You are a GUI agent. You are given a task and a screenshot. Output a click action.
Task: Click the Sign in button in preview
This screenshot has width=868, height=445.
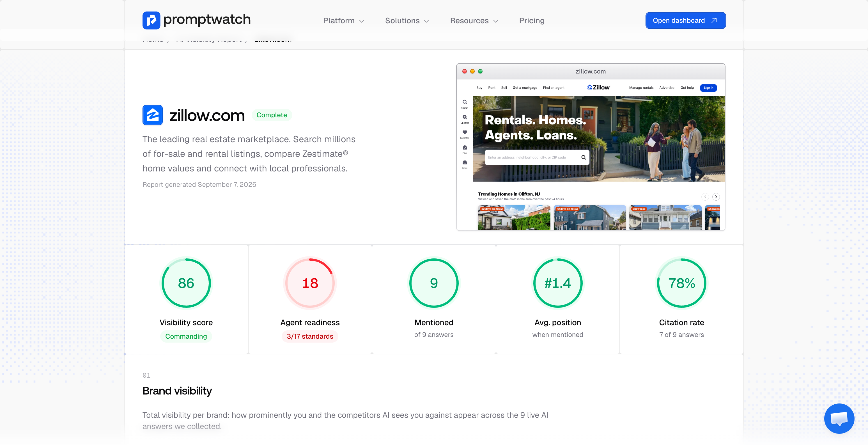pyautogui.click(x=708, y=88)
